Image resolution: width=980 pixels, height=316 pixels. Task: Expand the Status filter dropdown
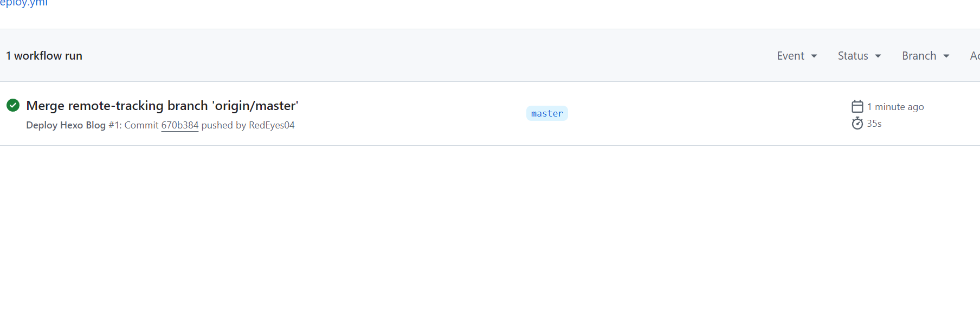(x=853, y=56)
